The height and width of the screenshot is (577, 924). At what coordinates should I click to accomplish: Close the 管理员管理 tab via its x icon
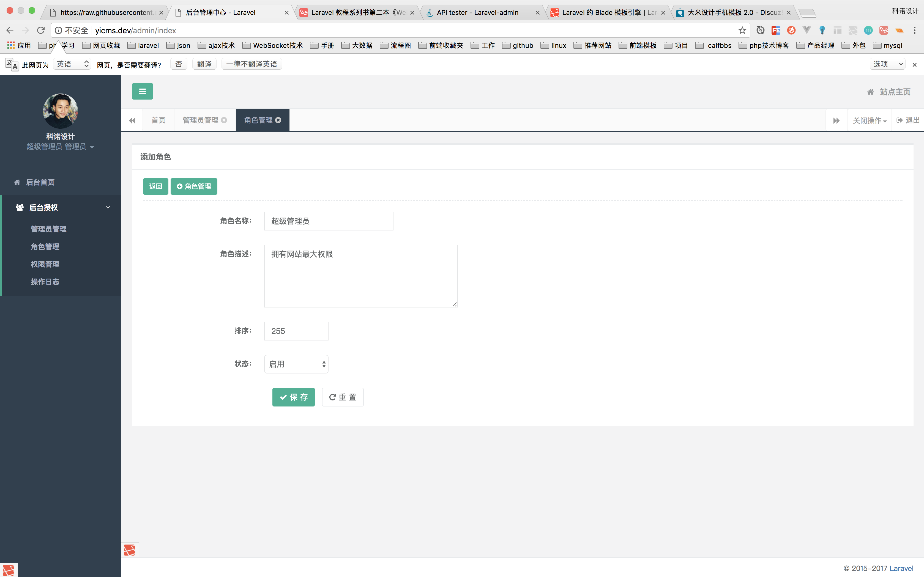pos(224,120)
